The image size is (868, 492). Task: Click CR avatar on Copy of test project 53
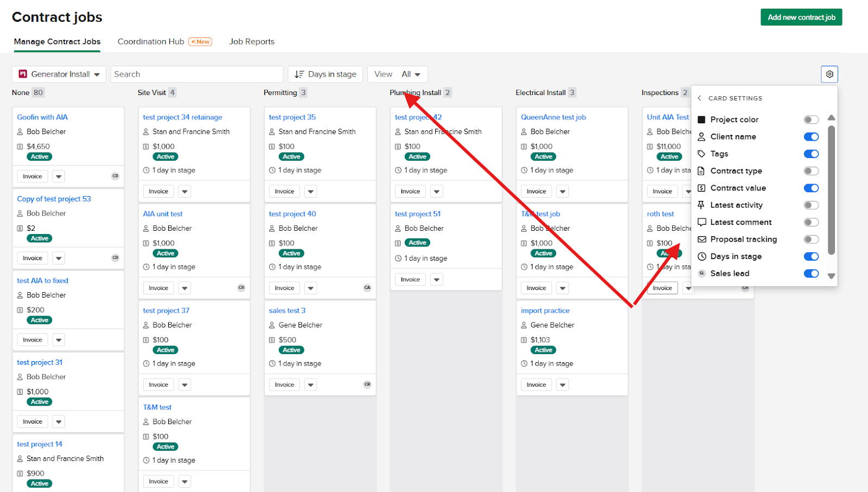pos(115,258)
